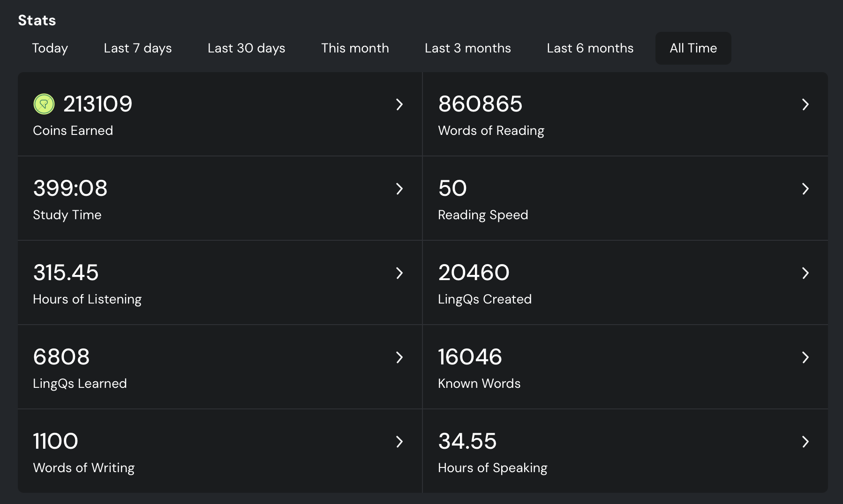Click the 860865 reading word count
Viewport: 843px width, 504px height.
[x=480, y=104]
